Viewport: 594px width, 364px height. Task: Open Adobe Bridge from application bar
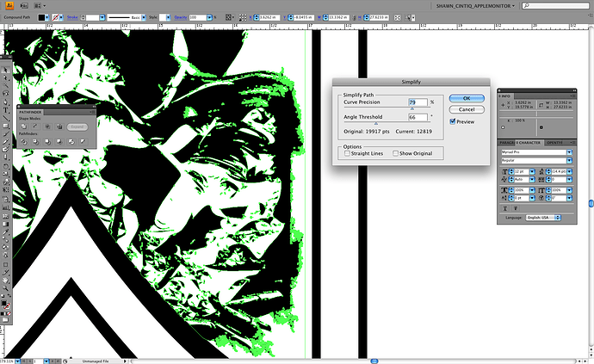(x=24, y=6)
